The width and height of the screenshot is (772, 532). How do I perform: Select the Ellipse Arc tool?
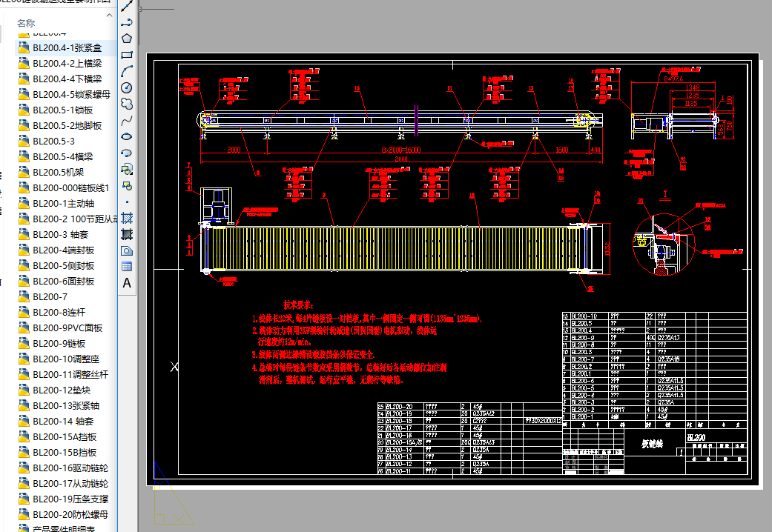127,153
